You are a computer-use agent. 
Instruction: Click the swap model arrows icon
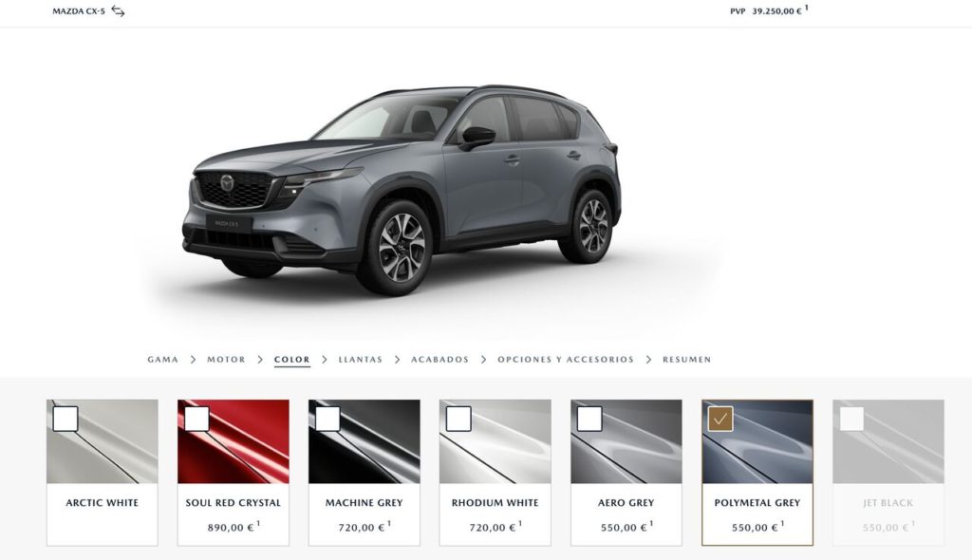[x=118, y=11]
